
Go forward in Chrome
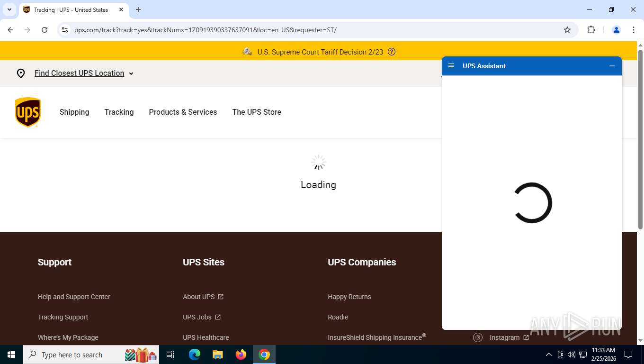coord(27,30)
